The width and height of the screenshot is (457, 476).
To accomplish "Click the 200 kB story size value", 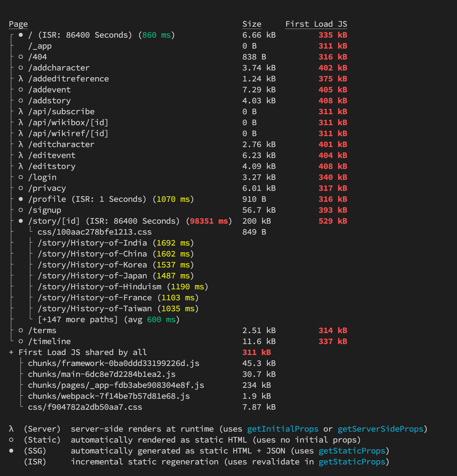I will coord(256,221).
